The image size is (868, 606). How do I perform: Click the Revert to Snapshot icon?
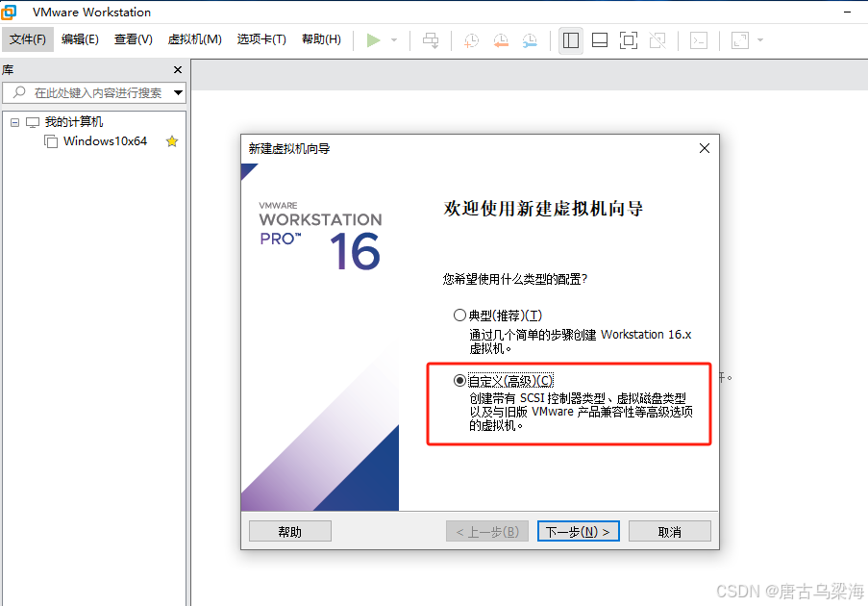501,39
